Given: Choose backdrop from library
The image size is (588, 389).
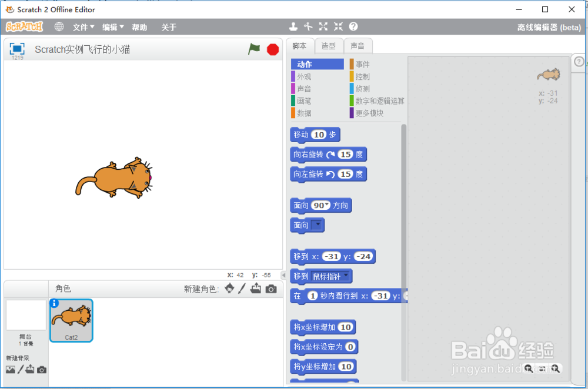Looking at the screenshot, I should click(11, 370).
